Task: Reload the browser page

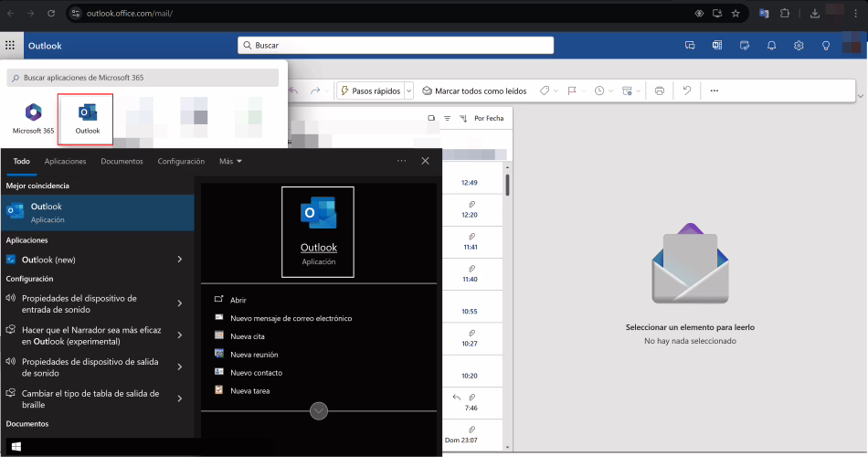Action: click(x=51, y=14)
